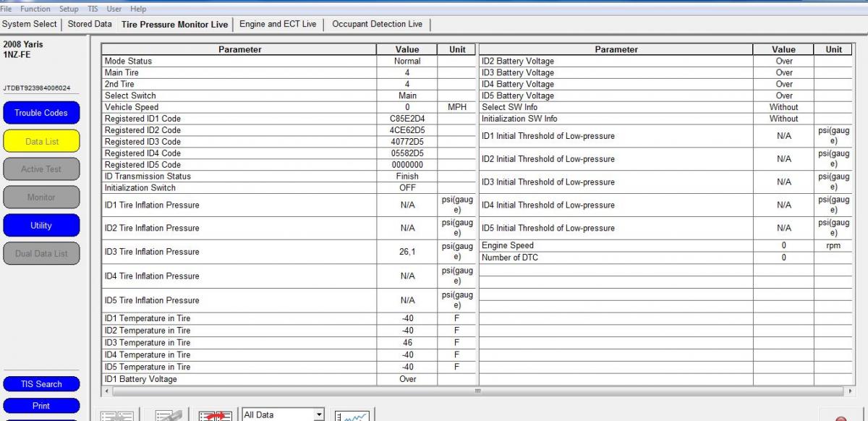Click the Finish value cell
The width and height of the screenshot is (868, 421).
pos(407,177)
